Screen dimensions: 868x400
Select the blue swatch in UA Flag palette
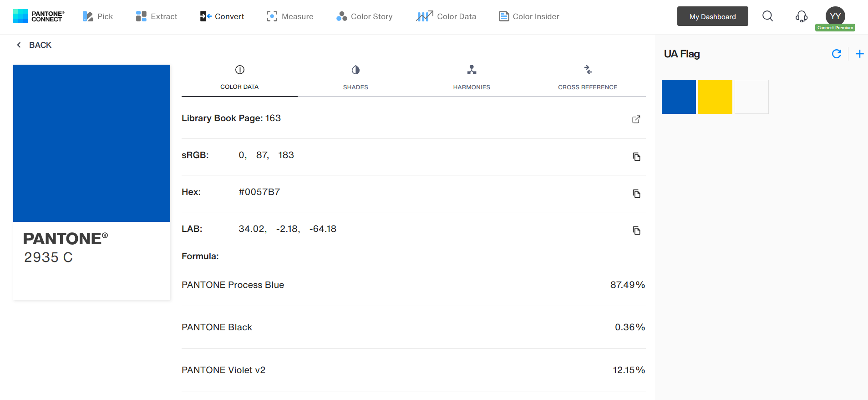679,97
